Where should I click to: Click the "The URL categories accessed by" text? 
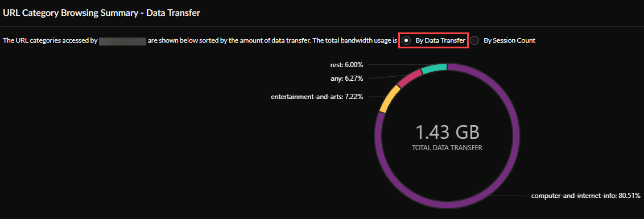[50, 41]
